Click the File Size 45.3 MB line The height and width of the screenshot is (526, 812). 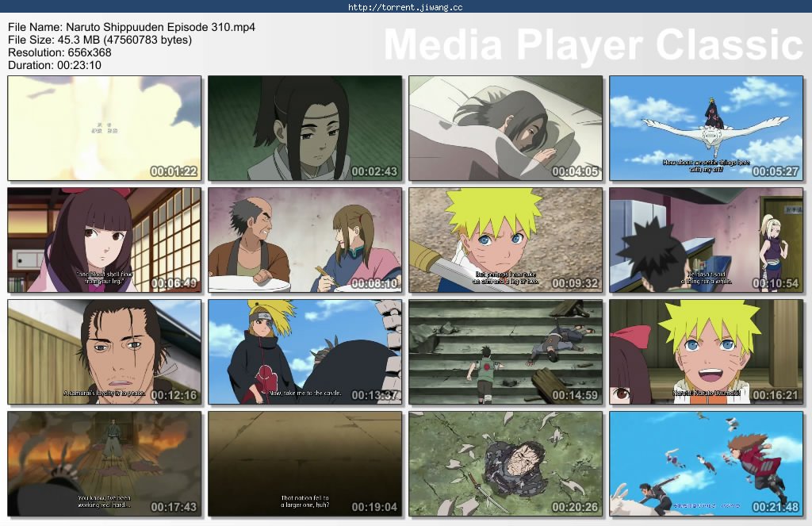[x=100, y=40]
